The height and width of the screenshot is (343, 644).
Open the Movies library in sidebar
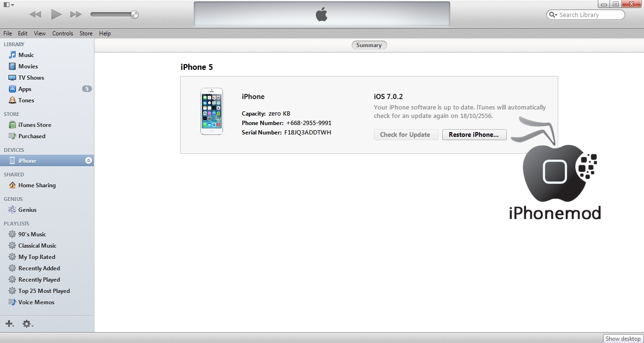point(28,67)
